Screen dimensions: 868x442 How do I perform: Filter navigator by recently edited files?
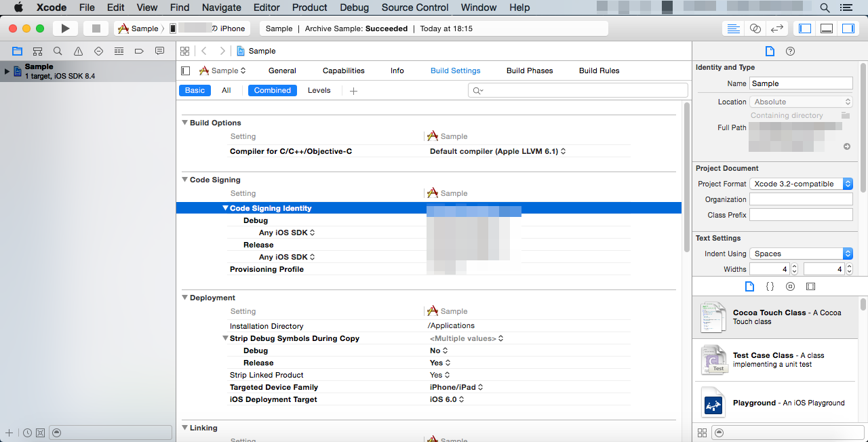click(x=27, y=433)
